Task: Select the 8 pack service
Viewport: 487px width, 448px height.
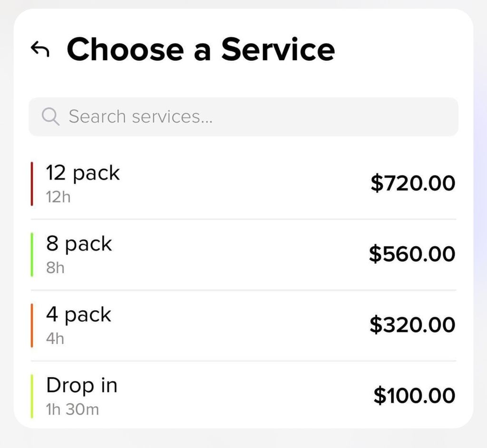Action: point(243,254)
